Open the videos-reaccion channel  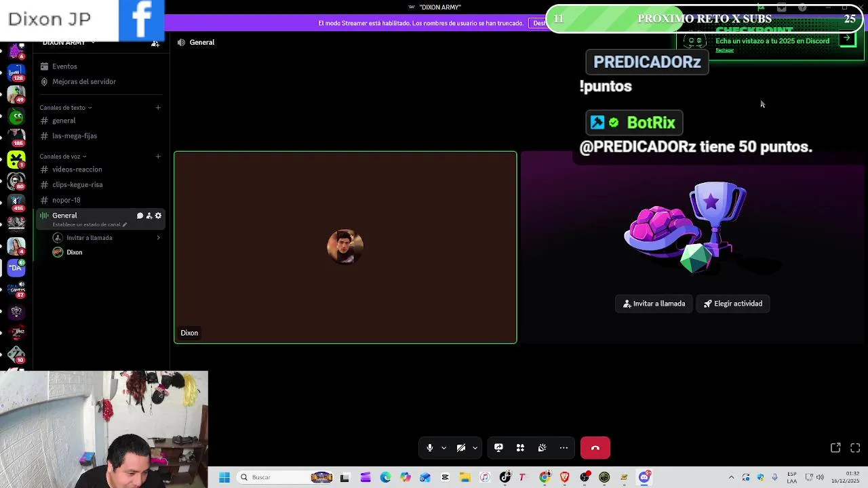click(77, 169)
